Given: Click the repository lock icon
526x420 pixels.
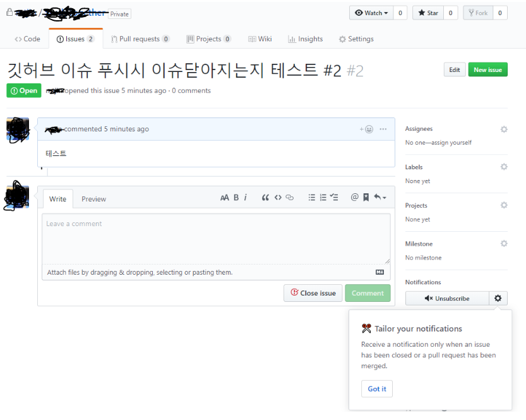Looking at the screenshot, I should click(9, 13).
